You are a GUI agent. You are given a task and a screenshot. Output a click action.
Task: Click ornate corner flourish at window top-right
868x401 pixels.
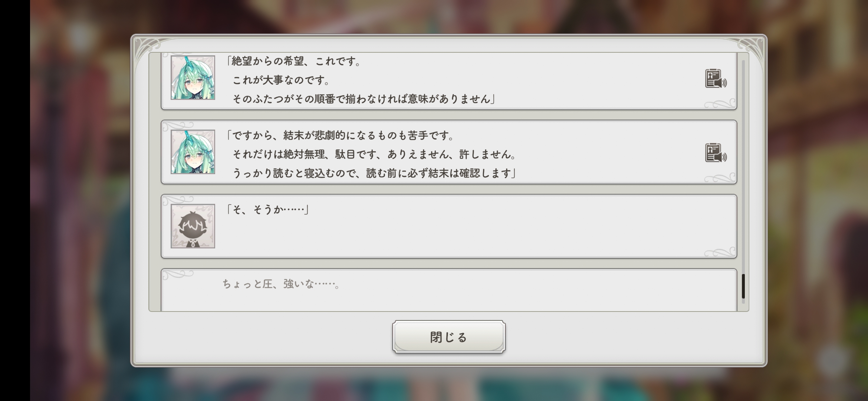[x=749, y=50]
